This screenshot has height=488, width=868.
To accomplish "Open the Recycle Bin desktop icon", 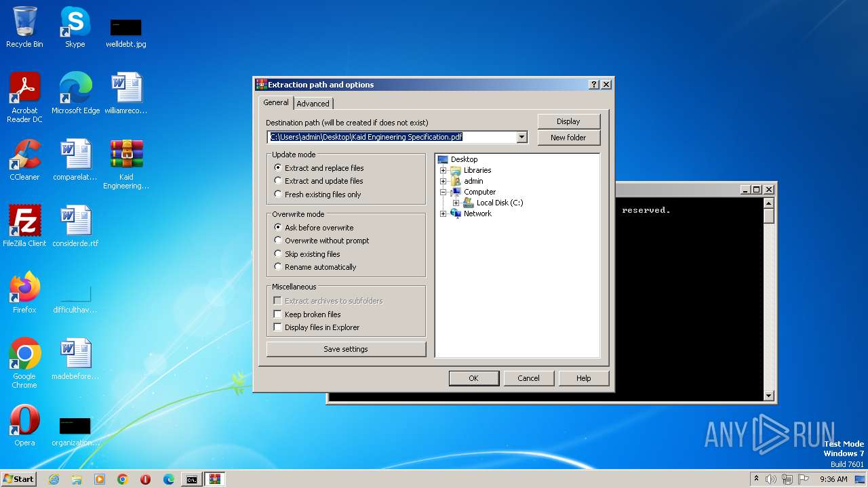I will tap(24, 27).
